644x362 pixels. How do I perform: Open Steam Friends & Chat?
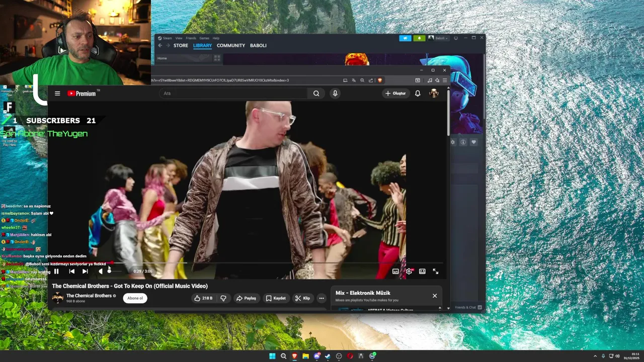[468, 308]
